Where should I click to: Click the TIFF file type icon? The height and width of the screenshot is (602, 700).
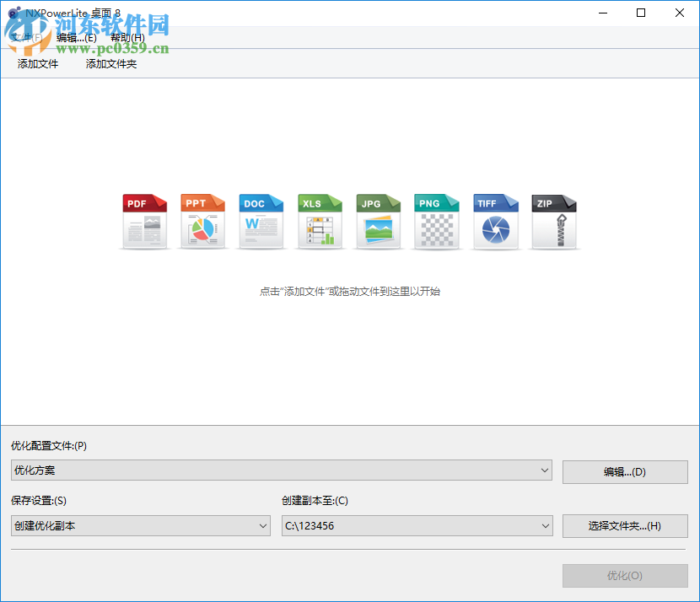point(495,221)
